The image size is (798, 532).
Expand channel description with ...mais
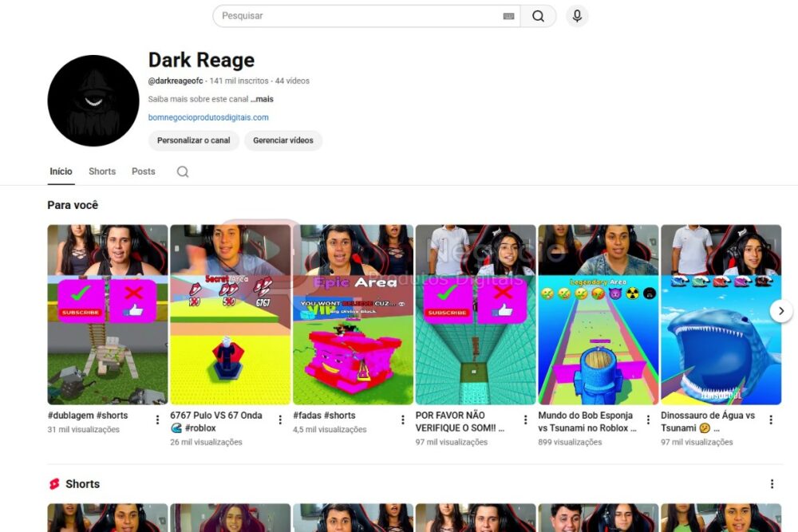[262, 99]
